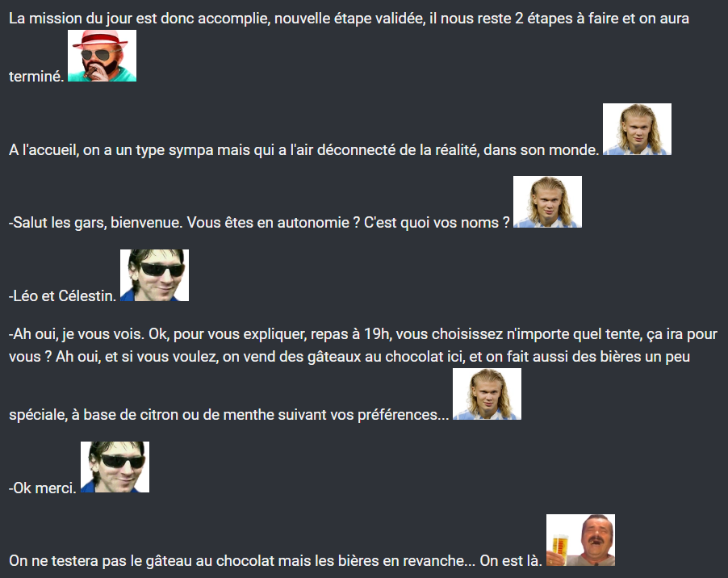Click the words 'On est là.'
Screen dimensions: 728x578
(x=511, y=561)
